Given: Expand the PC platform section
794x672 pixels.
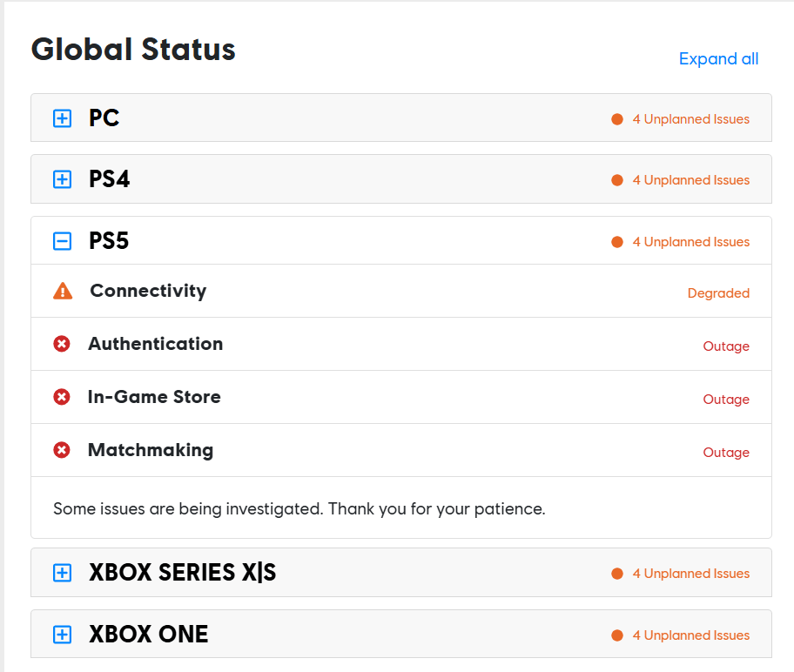Looking at the screenshot, I should click(x=62, y=118).
